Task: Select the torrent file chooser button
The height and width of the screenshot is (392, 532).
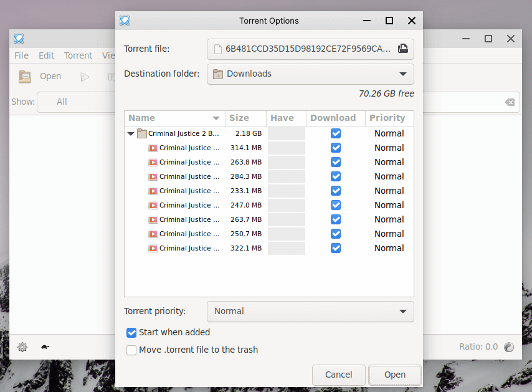Action: pos(310,49)
